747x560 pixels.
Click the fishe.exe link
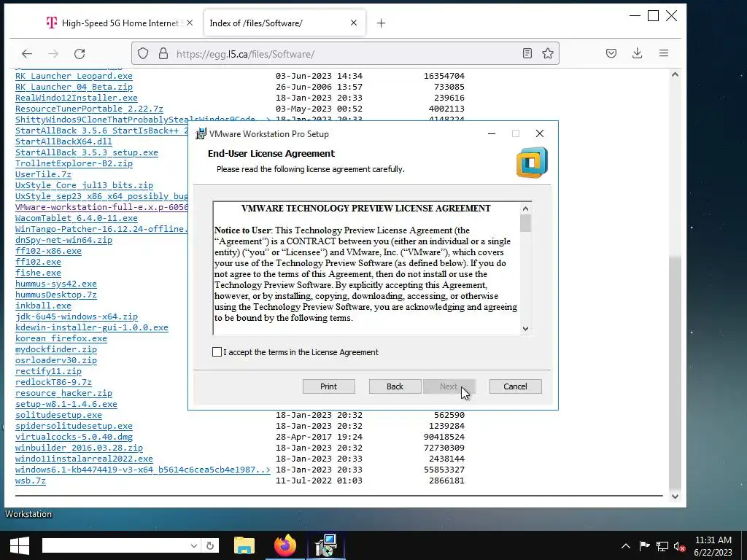point(38,273)
